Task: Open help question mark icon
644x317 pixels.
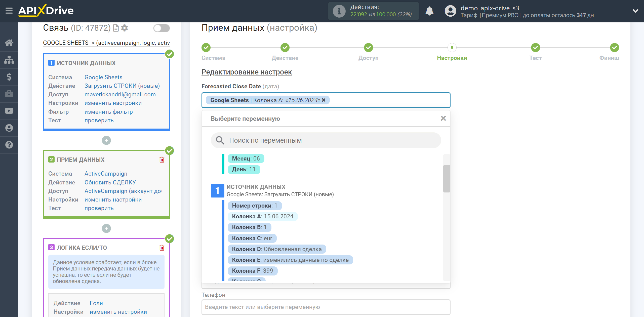Action: click(9, 145)
